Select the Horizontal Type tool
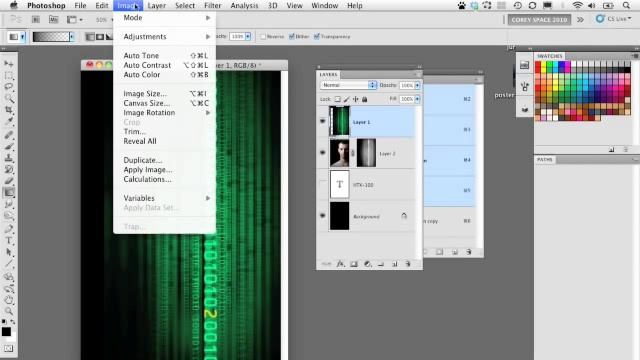The height and width of the screenshot is (360, 640). (9, 240)
